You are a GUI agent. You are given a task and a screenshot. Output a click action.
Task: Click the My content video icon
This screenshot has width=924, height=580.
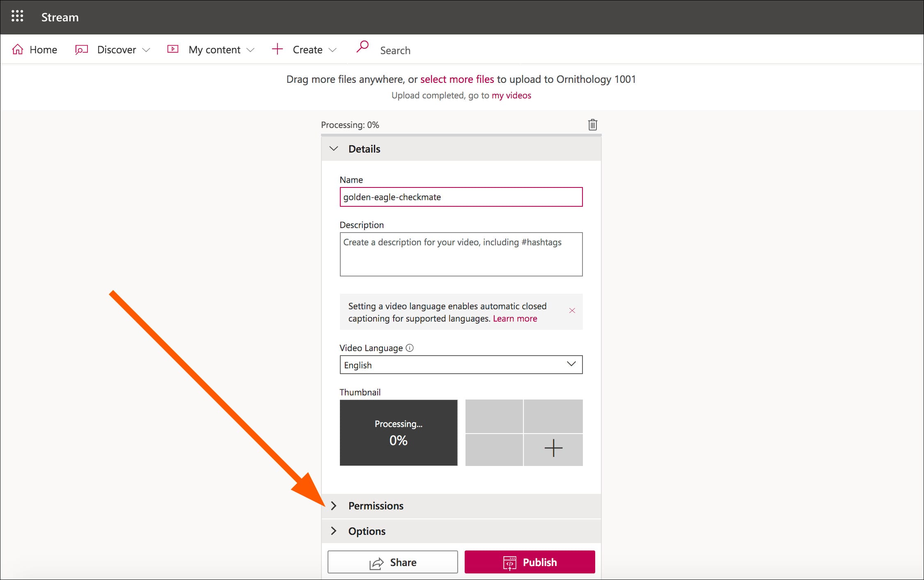click(173, 49)
